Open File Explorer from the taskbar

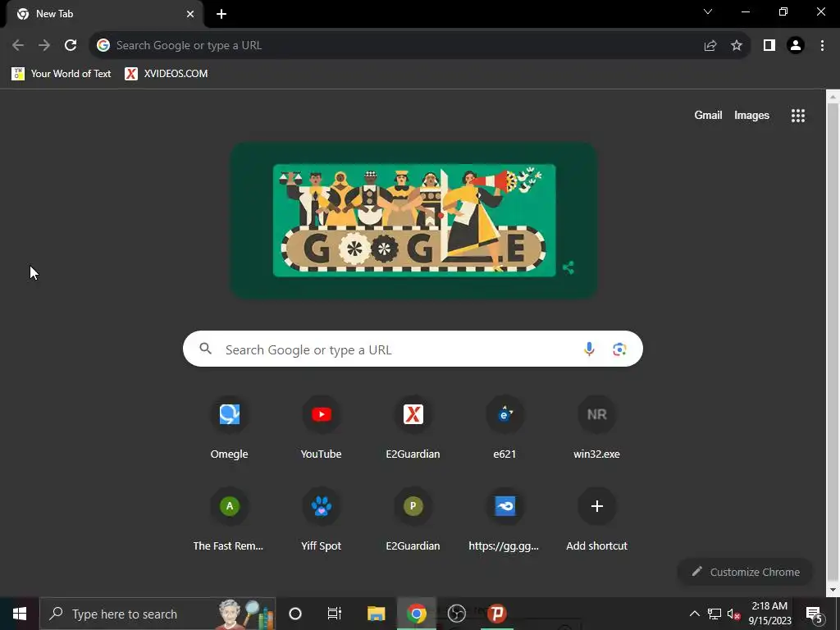[376, 614]
